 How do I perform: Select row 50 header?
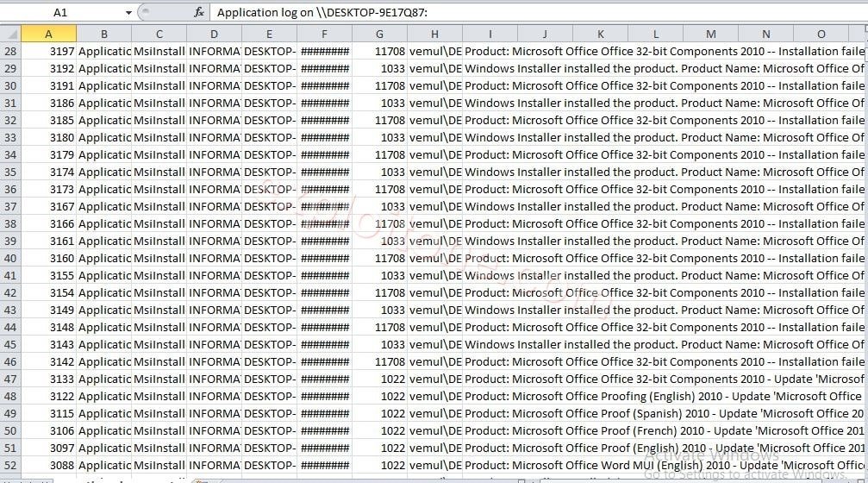click(10, 431)
